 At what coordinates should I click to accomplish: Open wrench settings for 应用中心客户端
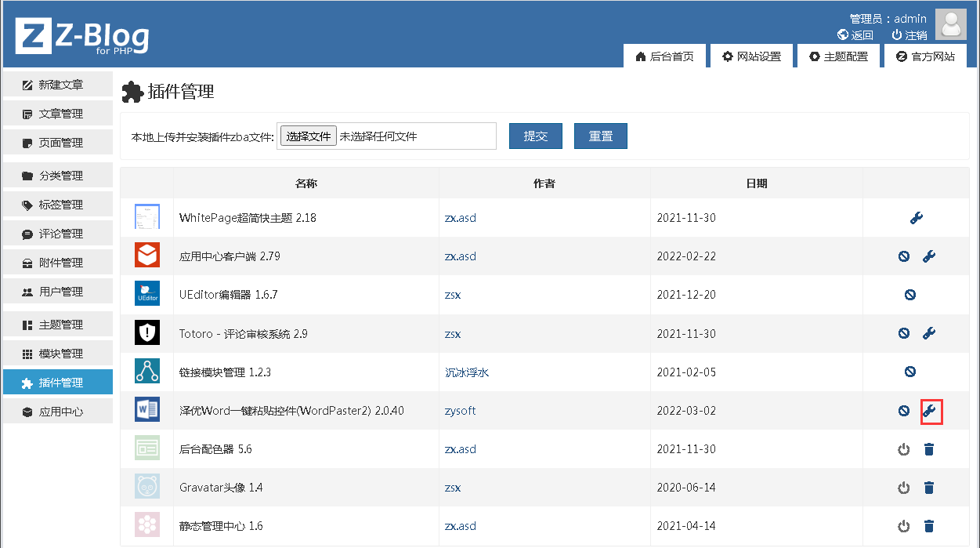click(x=929, y=256)
